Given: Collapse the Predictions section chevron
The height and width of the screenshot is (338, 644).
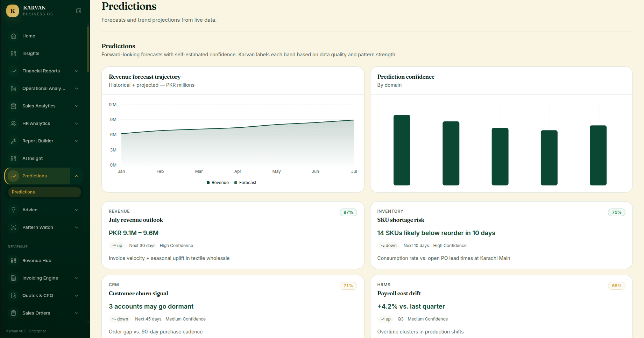Looking at the screenshot, I should coord(77,176).
